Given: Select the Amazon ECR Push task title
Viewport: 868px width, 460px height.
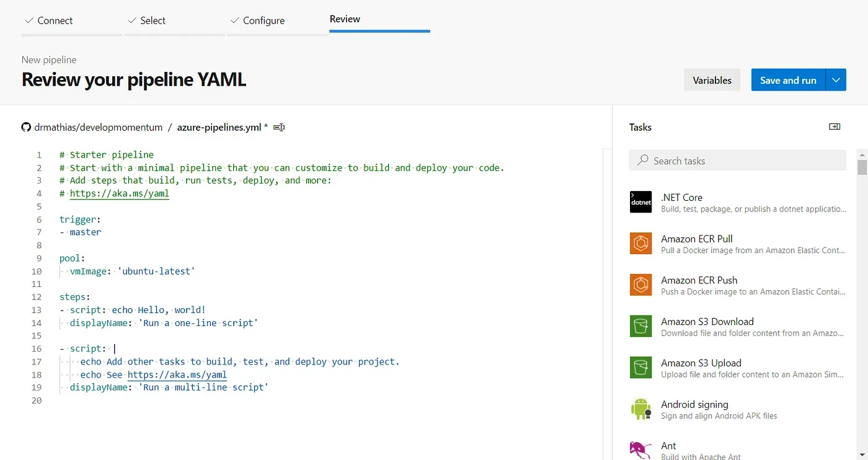Looking at the screenshot, I should 699,280.
